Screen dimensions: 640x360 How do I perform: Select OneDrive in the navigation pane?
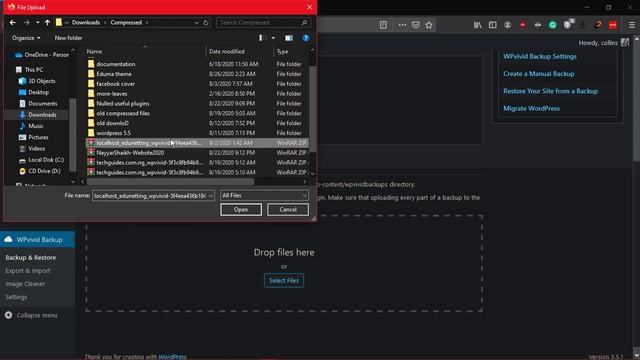pos(42,55)
